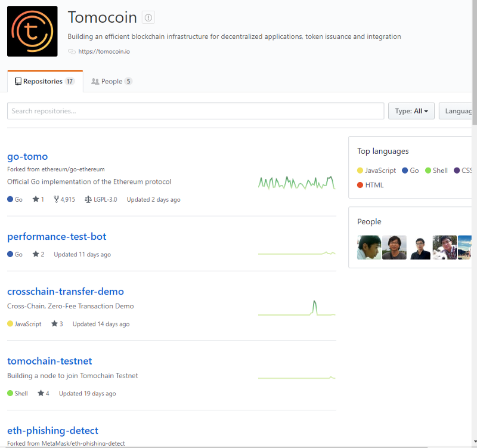This screenshot has height=448, width=477.
Task: Click the Shell language dot on tomochain-testnet
Action: point(10,393)
